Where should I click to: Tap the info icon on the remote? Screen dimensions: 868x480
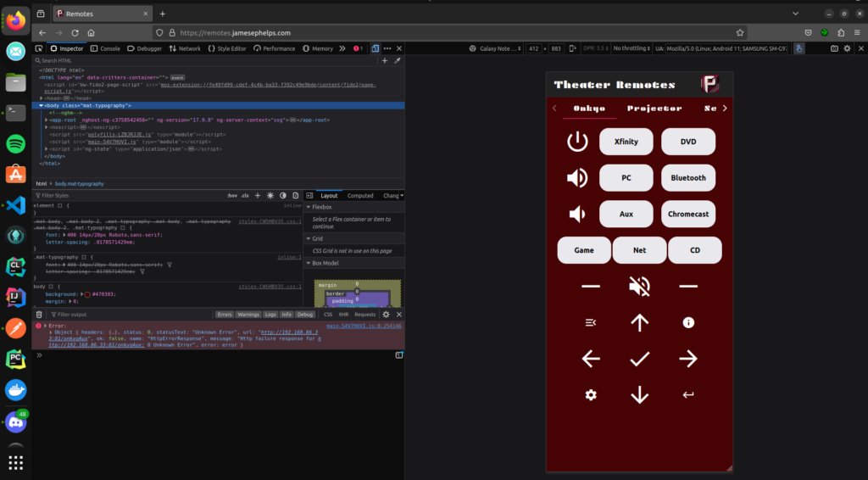click(688, 322)
